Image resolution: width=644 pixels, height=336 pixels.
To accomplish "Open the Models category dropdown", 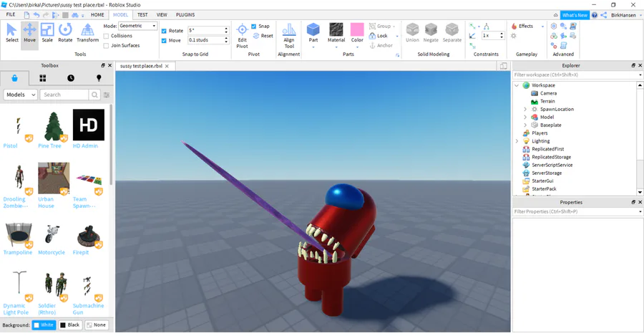I will pos(21,95).
